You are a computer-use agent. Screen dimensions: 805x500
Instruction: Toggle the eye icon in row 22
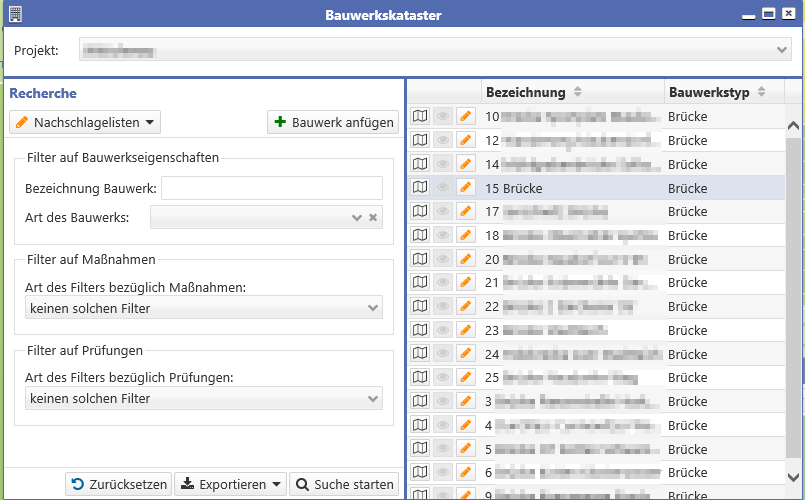(x=443, y=305)
